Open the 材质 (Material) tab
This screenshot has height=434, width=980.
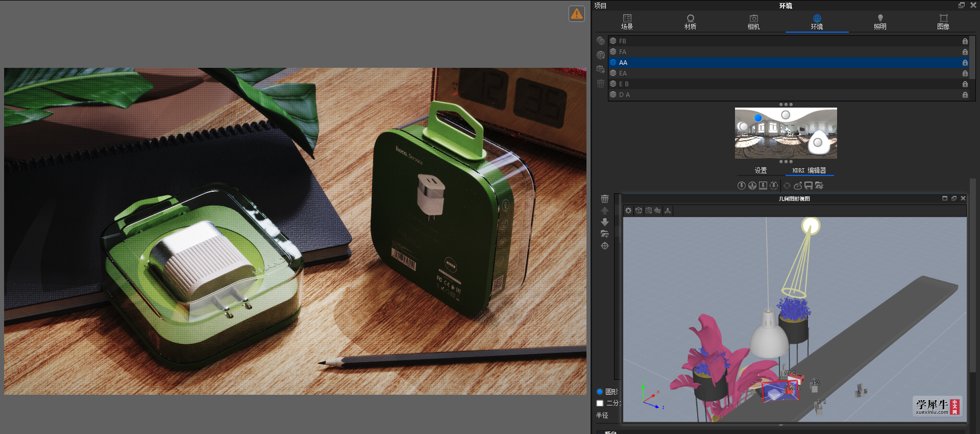[690, 22]
